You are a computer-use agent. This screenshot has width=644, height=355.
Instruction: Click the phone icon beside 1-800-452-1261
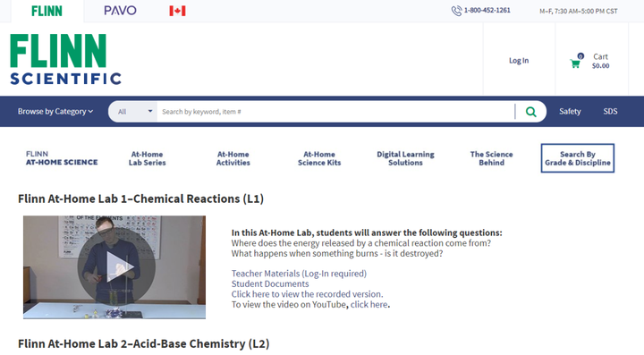[456, 11]
